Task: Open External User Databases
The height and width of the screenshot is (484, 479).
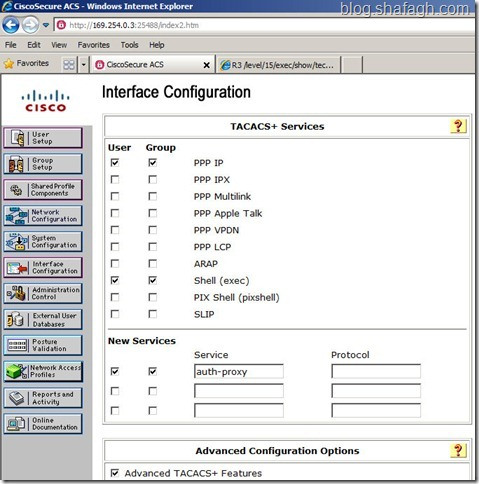Action: coord(43,319)
